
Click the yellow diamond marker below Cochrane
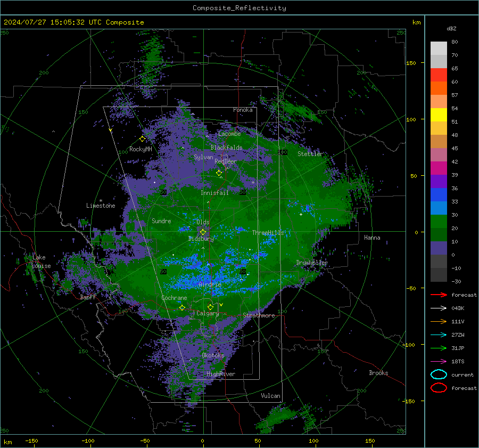pos(182,308)
